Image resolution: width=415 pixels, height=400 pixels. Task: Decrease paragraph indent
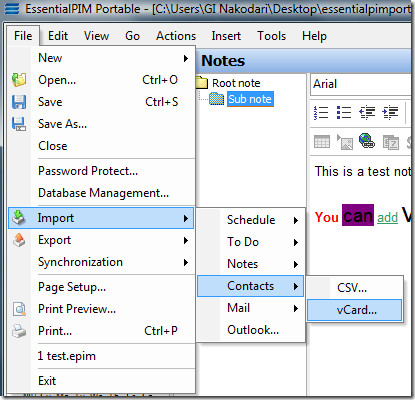tap(367, 113)
